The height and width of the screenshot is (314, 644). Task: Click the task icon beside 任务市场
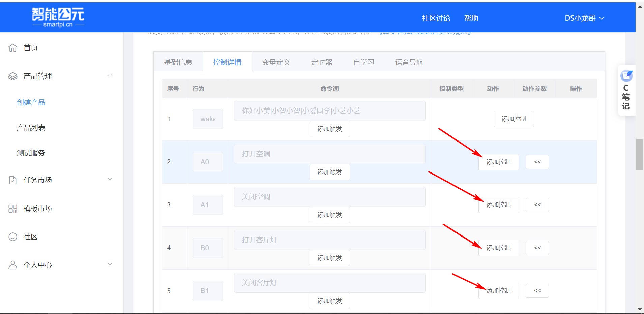[x=13, y=180]
